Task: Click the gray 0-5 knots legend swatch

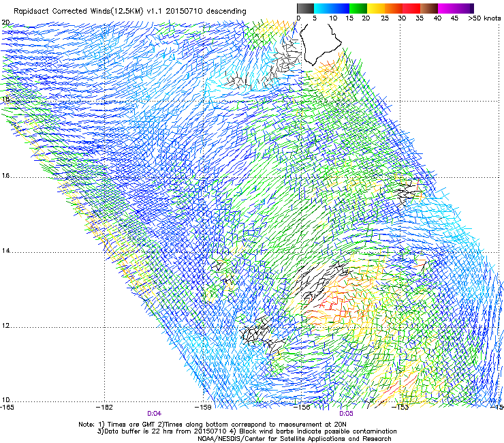Action: pos(306,8)
